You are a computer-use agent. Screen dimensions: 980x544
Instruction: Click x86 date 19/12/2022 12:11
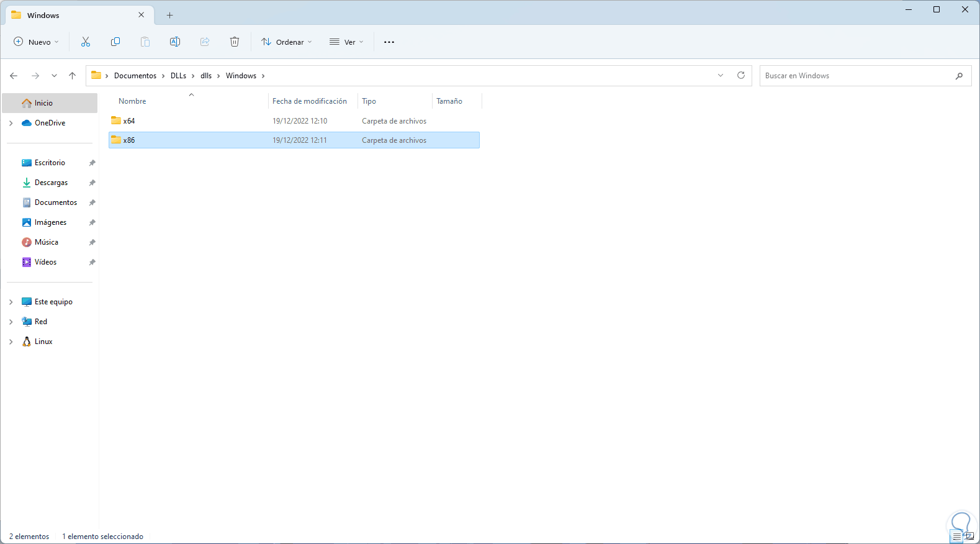click(x=300, y=140)
